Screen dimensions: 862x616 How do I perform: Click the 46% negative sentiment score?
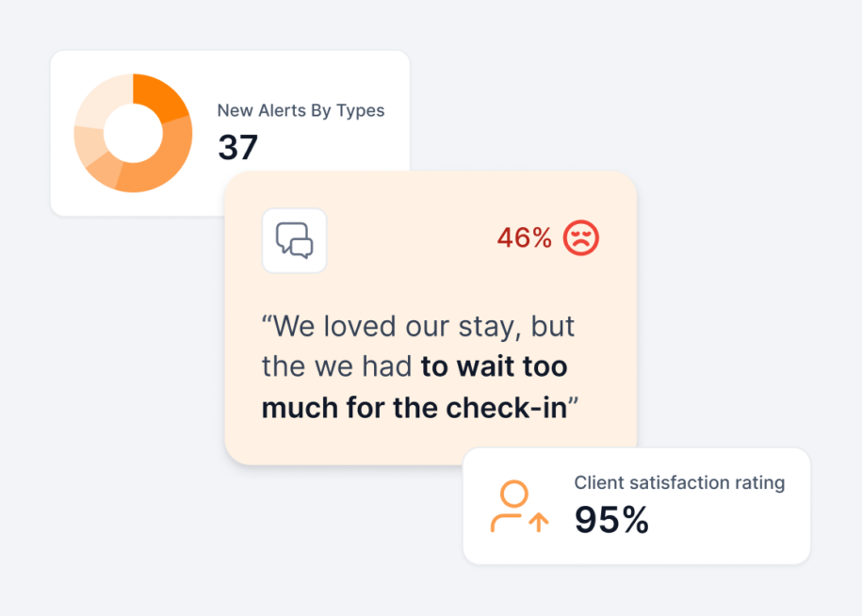524,238
